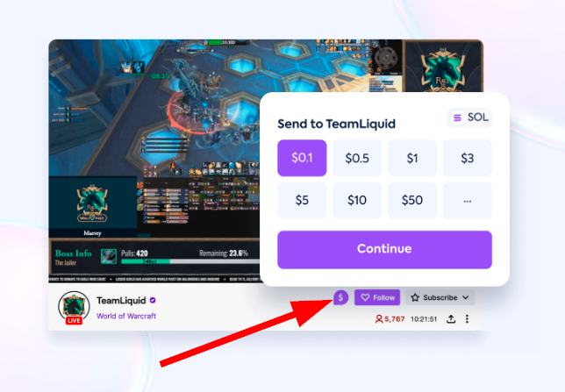Open the three-dot more options menu
The height and width of the screenshot is (392, 565).
[467, 319]
